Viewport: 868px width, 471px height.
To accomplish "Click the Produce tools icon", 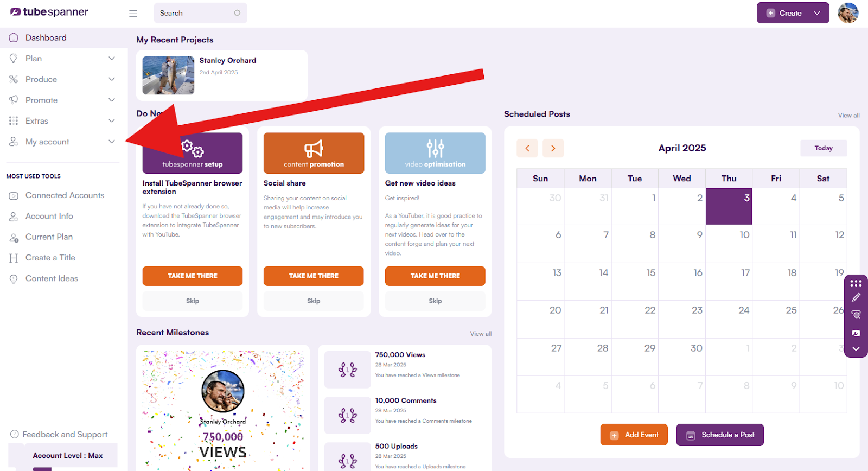I will point(14,79).
